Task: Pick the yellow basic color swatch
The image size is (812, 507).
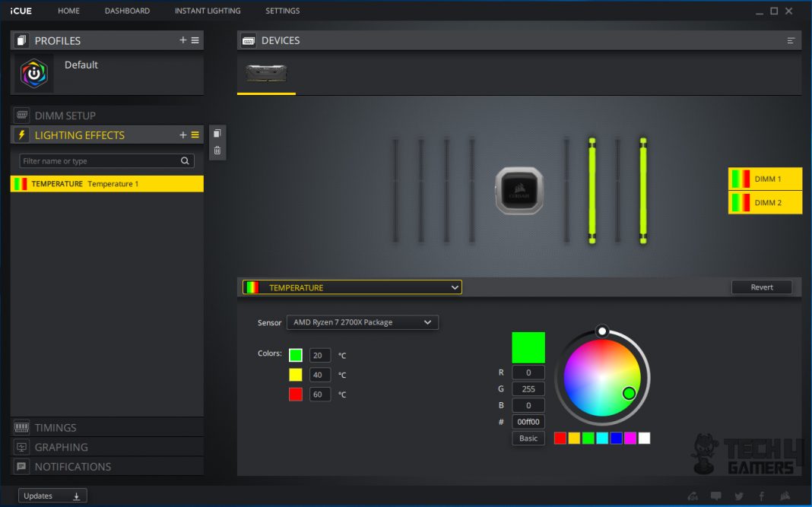Action: click(x=574, y=438)
